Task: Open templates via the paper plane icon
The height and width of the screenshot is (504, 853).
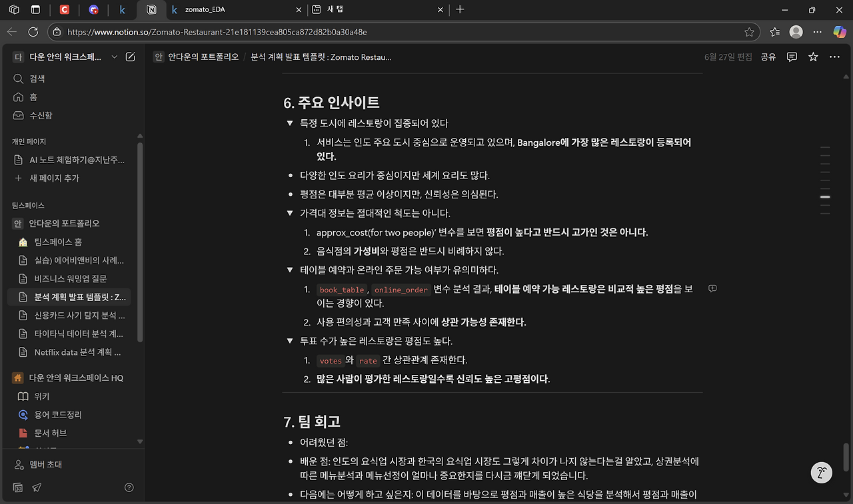Action: (x=37, y=487)
